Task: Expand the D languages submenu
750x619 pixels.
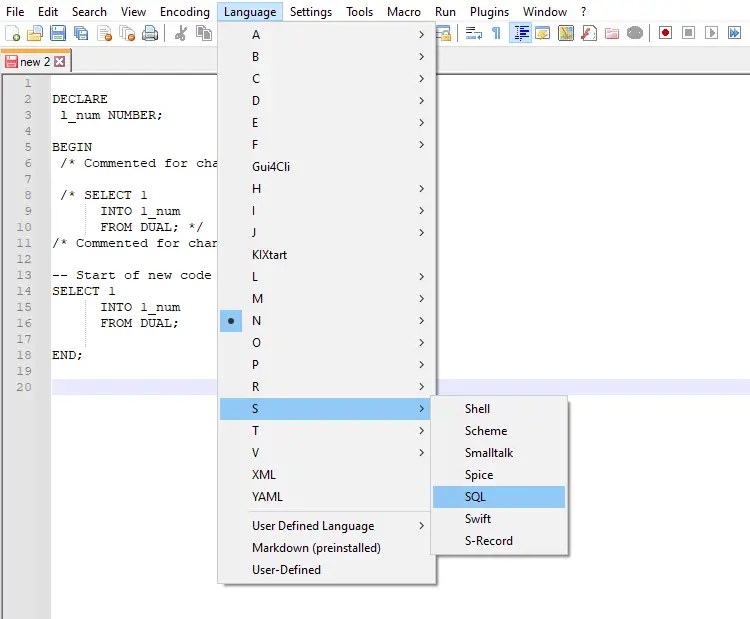Action: (325, 100)
